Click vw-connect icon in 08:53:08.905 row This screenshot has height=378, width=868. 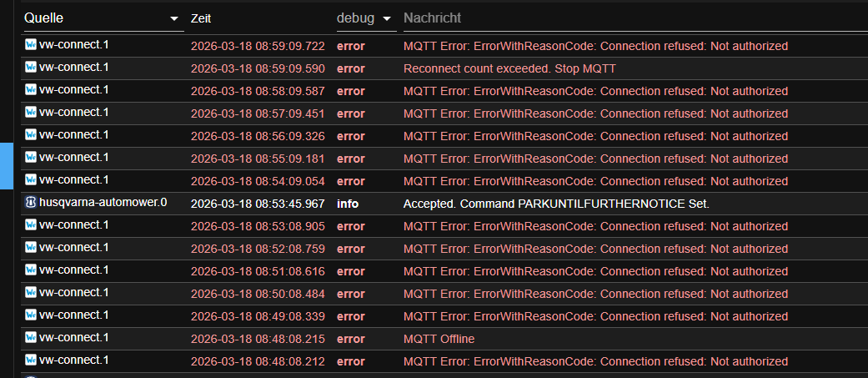point(31,224)
